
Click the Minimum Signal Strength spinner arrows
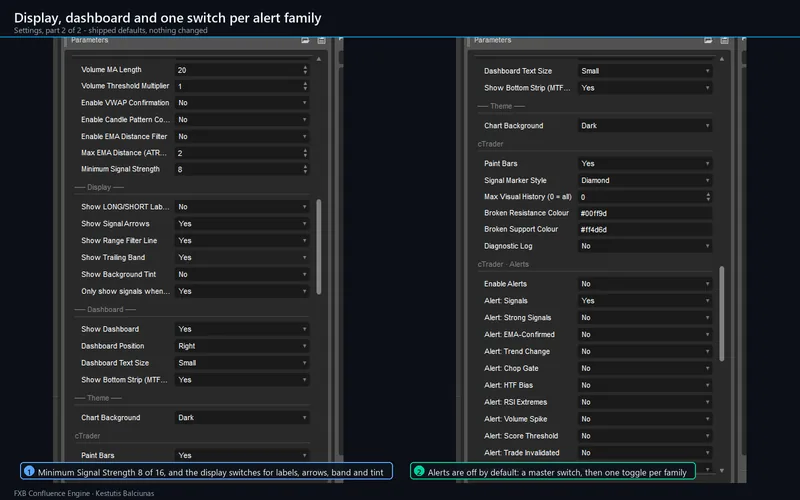pyautogui.click(x=305, y=169)
